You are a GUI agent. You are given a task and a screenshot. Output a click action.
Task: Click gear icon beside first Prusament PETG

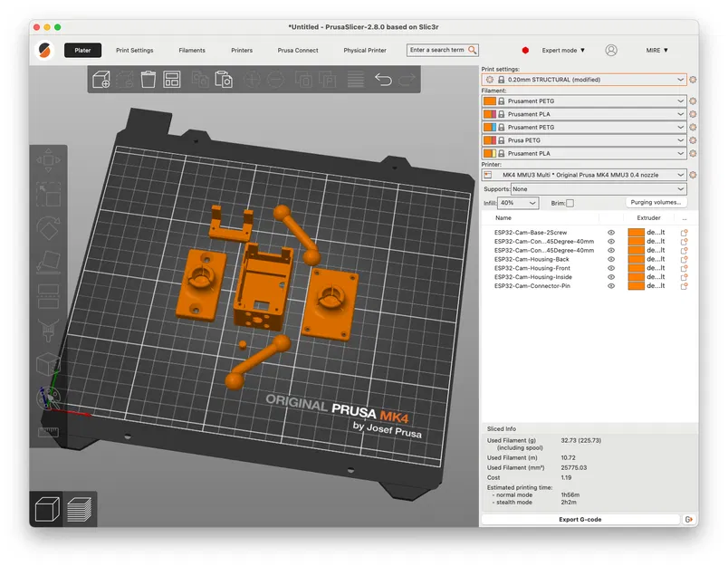[693, 101]
